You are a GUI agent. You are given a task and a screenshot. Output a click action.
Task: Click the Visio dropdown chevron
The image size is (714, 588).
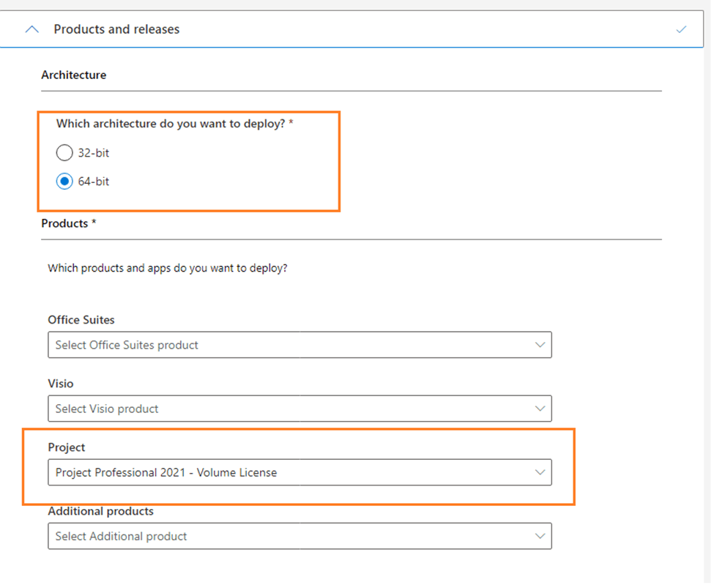click(540, 408)
